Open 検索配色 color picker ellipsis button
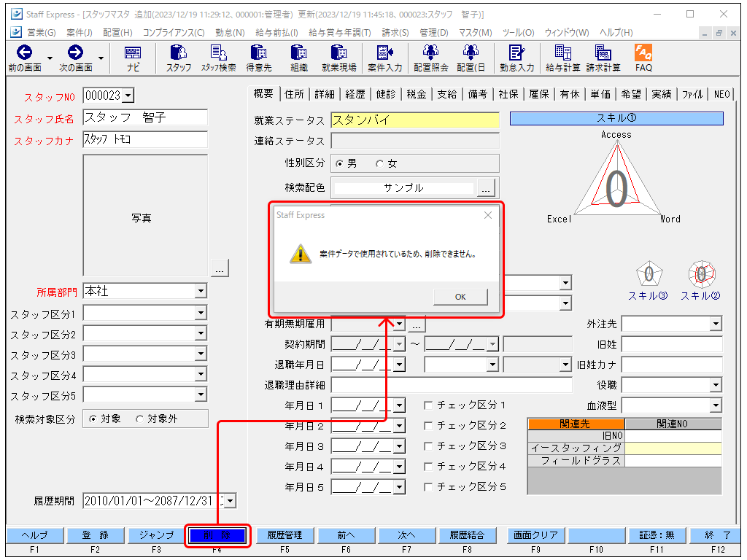Screen dimensions: 747x560 [485, 187]
